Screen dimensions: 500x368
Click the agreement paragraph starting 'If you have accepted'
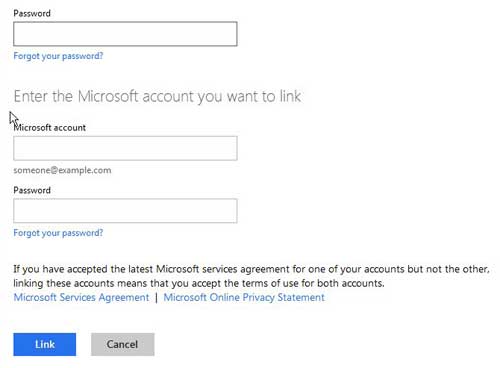click(x=251, y=276)
